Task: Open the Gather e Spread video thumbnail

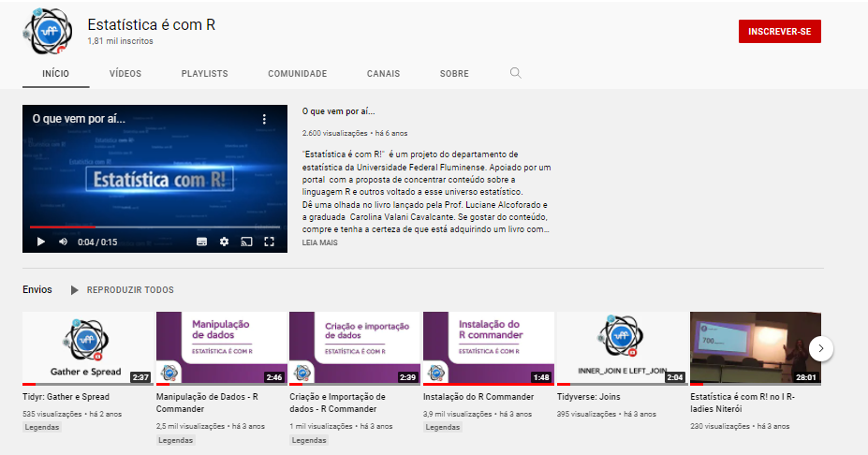Action: click(88, 348)
